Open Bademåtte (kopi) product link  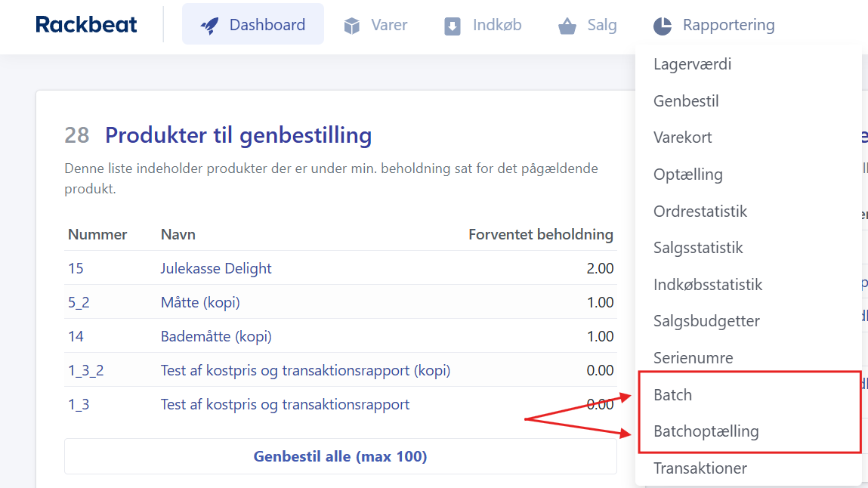coord(216,336)
